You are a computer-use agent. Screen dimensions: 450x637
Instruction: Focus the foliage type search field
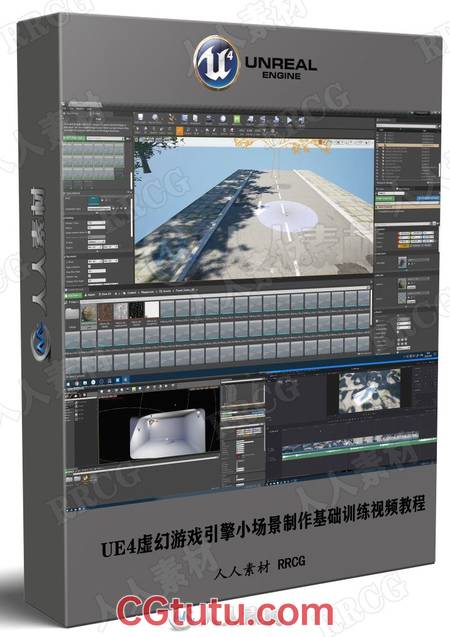click(x=105, y=139)
